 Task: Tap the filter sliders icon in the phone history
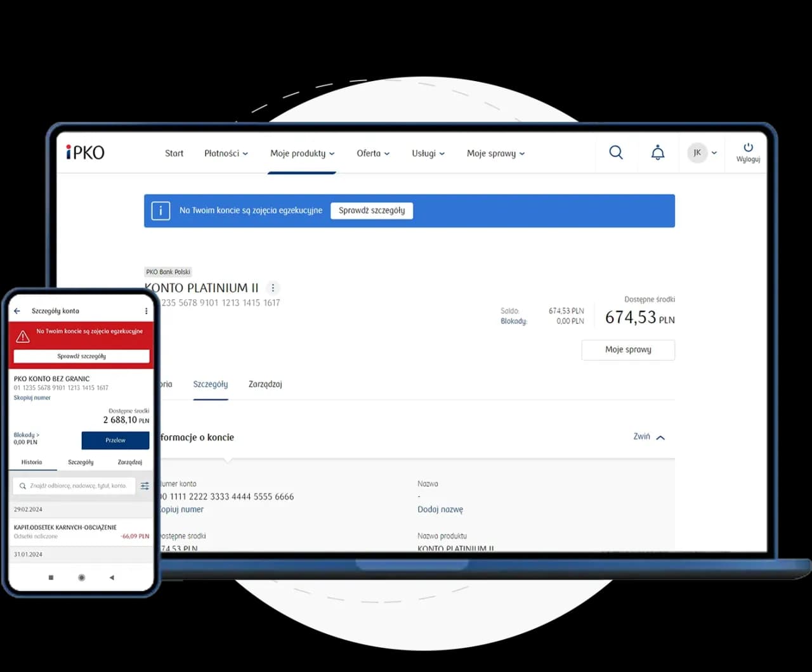pos(145,486)
